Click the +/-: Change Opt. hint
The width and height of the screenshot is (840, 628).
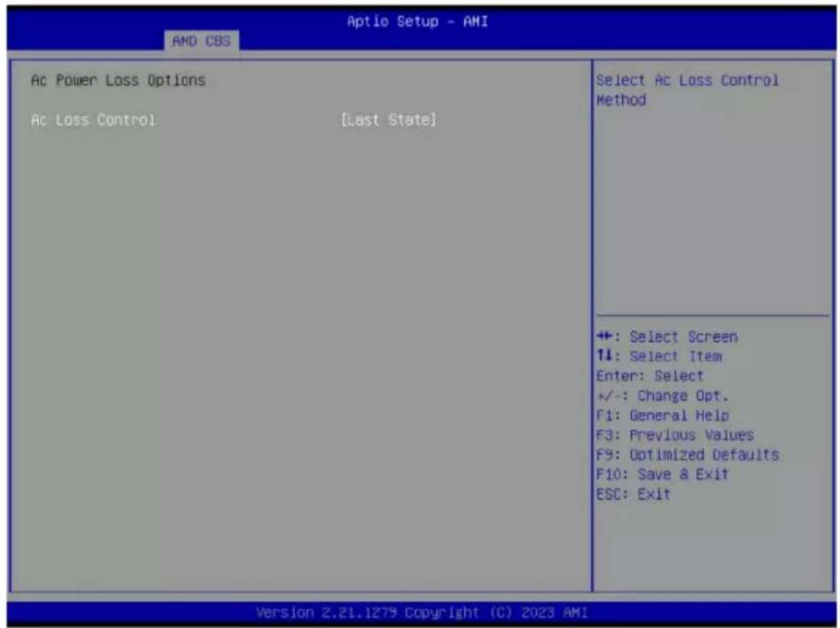tap(663, 396)
